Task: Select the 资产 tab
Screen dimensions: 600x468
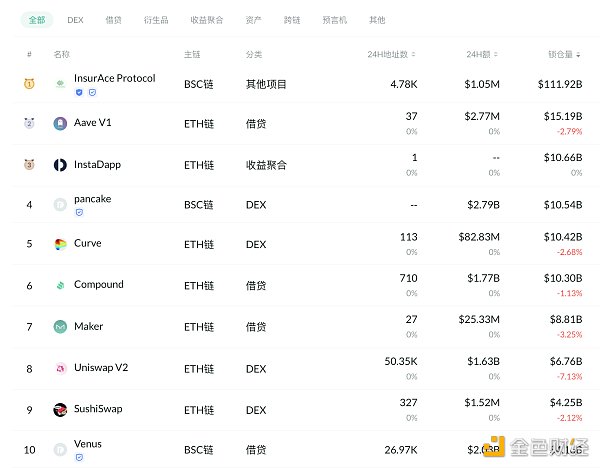Action: tap(254, 20)
